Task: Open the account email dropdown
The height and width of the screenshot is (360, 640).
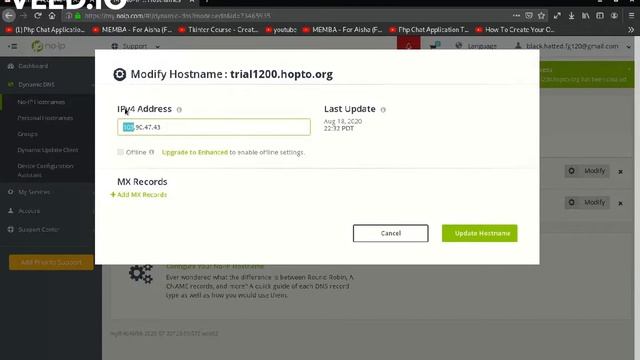Action: [x=573, y=46]
